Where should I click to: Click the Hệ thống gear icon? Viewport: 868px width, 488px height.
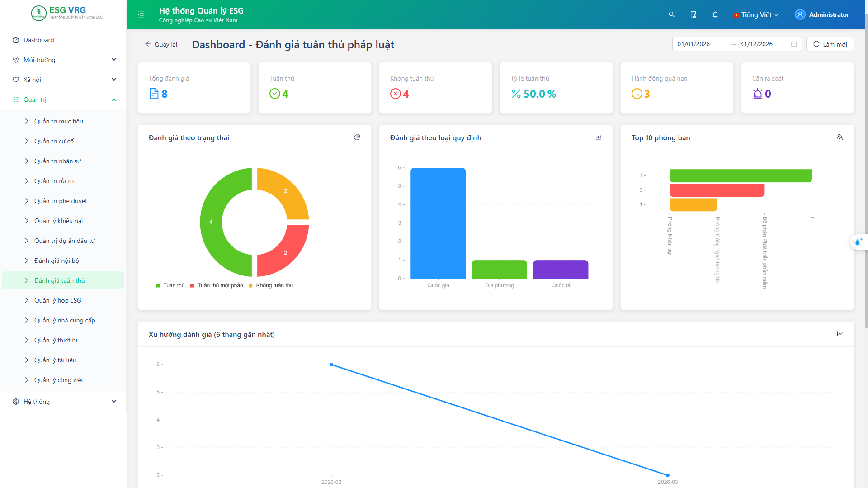click(16, 402)
